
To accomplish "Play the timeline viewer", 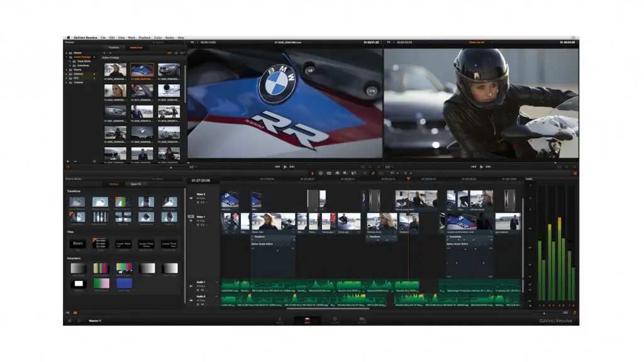I will pos(481,167).
